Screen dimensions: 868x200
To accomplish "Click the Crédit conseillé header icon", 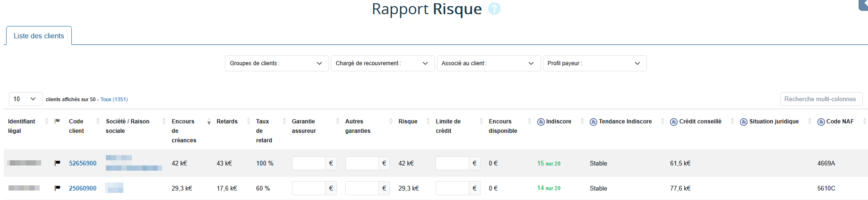I will click(674, 122).
